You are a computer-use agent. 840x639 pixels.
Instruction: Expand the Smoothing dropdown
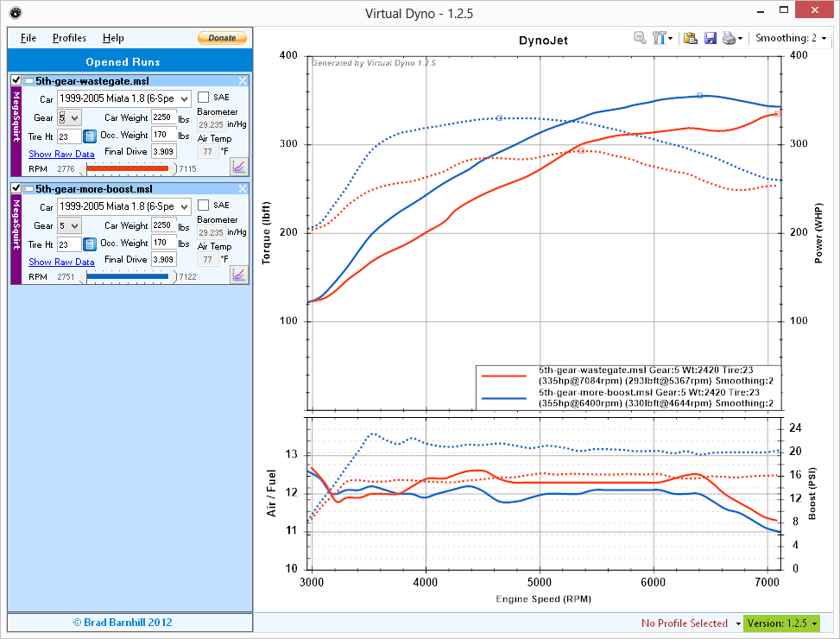[x=790, y=38]
